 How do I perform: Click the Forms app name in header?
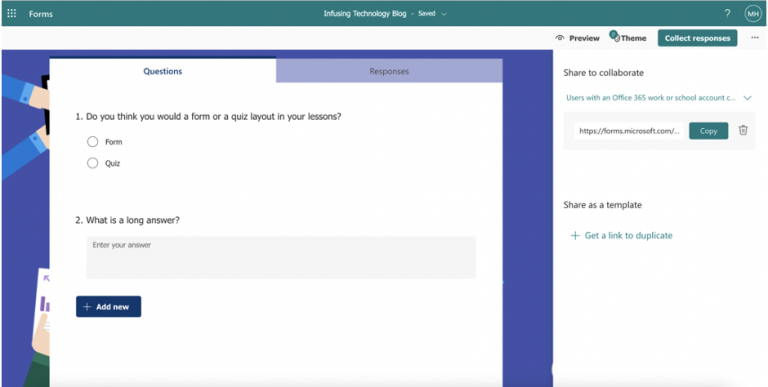[41, 14]
